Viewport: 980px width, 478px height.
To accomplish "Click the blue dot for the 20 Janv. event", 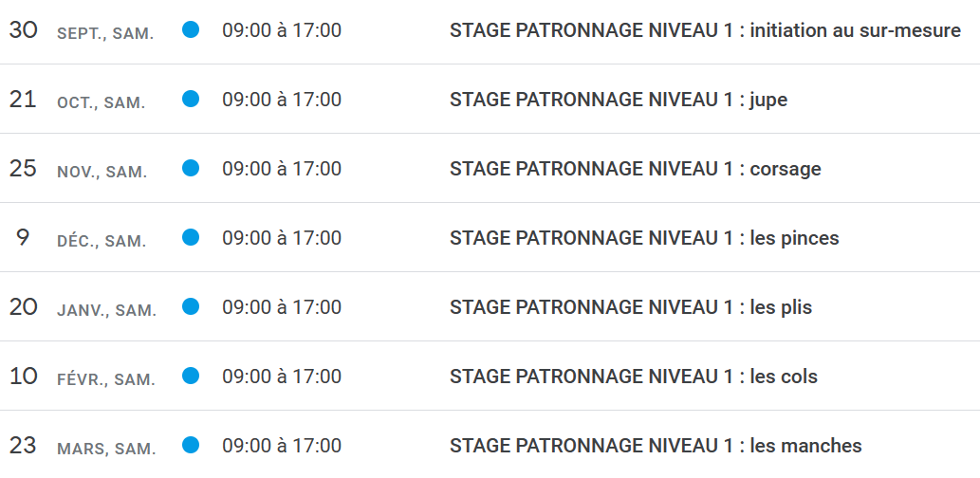I will coord(191,306).
